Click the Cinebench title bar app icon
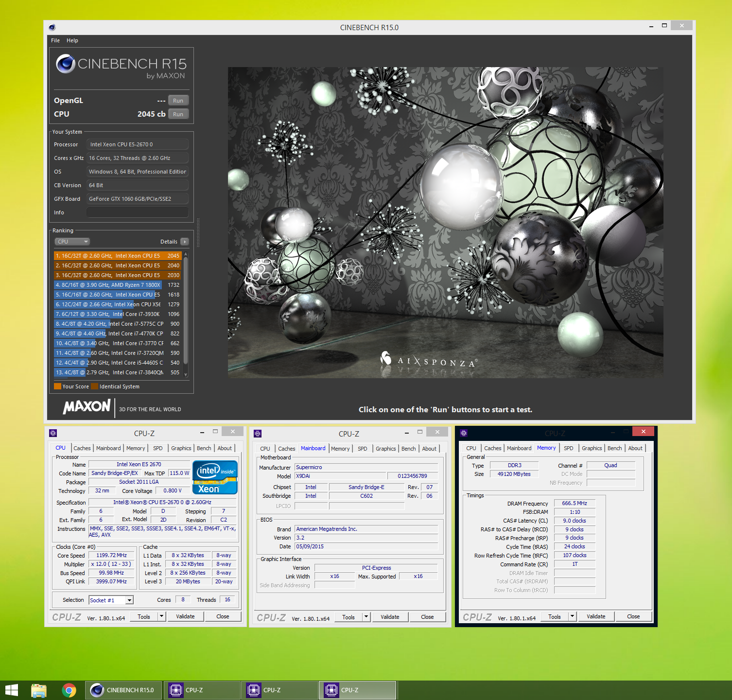The width and height of the screenshot is (732, 700). (x=52, y=27)
